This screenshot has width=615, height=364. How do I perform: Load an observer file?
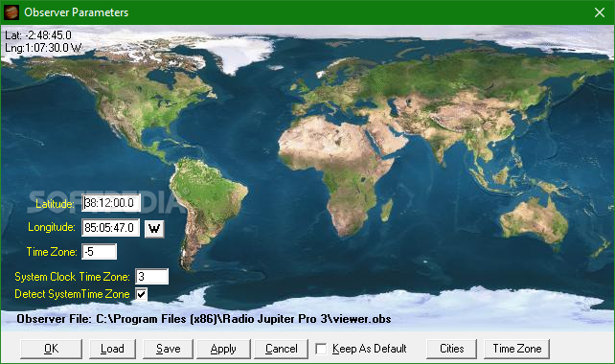[x=112, y=349]
